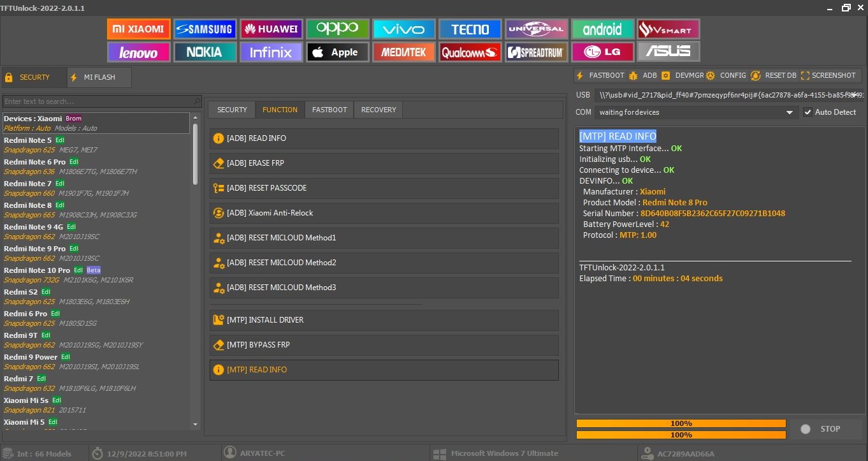Viewport: 868px width, 461px height.
Task: Select Redmi Note 7 device
Action: coord(96,188)
